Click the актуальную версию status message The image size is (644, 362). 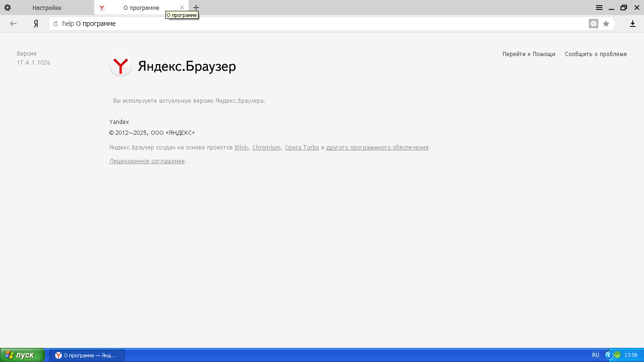click(189, 101)
